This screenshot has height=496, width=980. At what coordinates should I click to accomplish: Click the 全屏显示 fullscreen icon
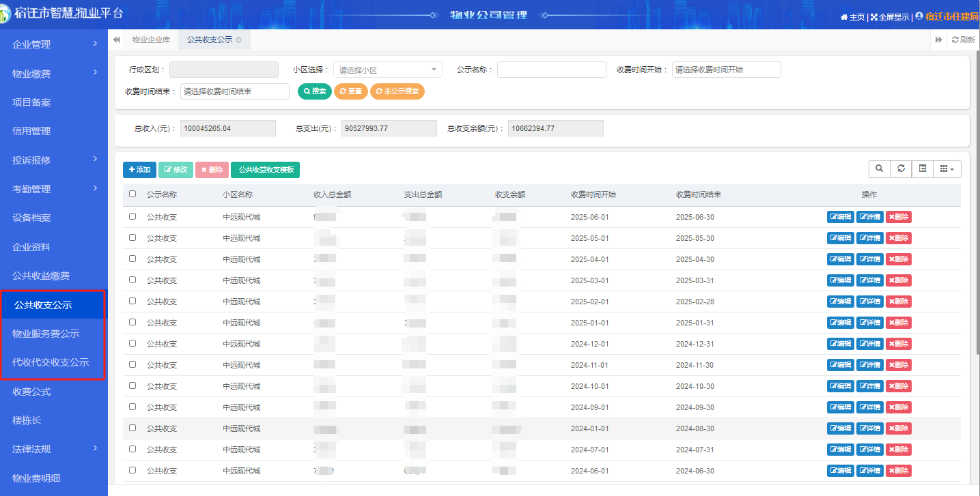coord(873,17)
